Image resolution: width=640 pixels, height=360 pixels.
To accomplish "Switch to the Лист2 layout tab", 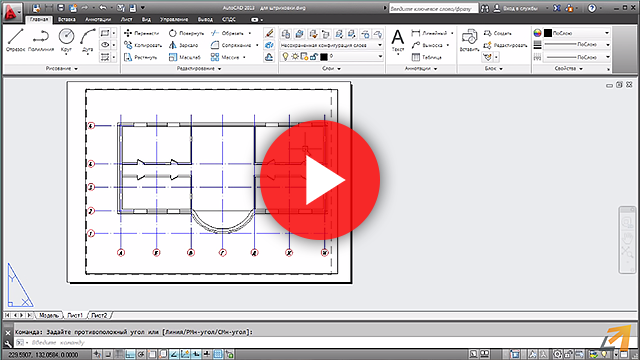I will point(99,316).
